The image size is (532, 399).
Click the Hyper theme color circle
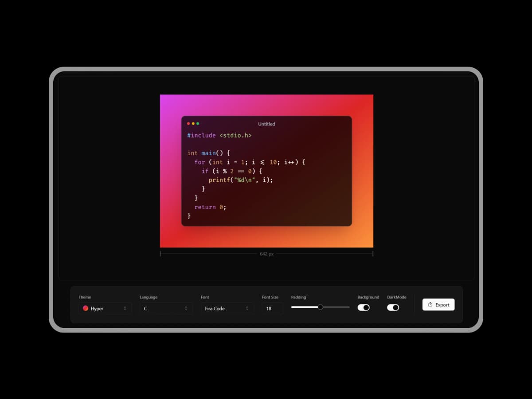point(86,308)
